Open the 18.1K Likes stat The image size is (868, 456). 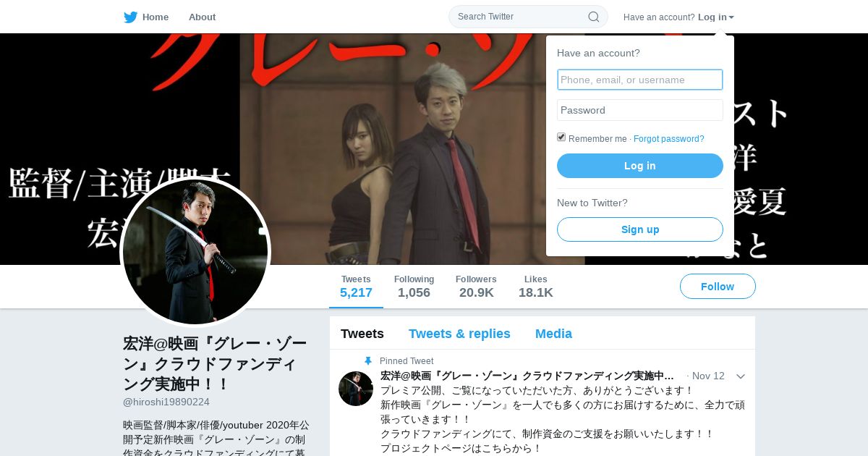[536, 287]
